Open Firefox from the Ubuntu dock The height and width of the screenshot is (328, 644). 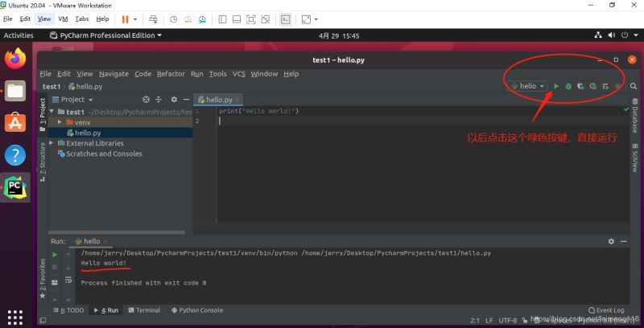[x=15, y=58]
